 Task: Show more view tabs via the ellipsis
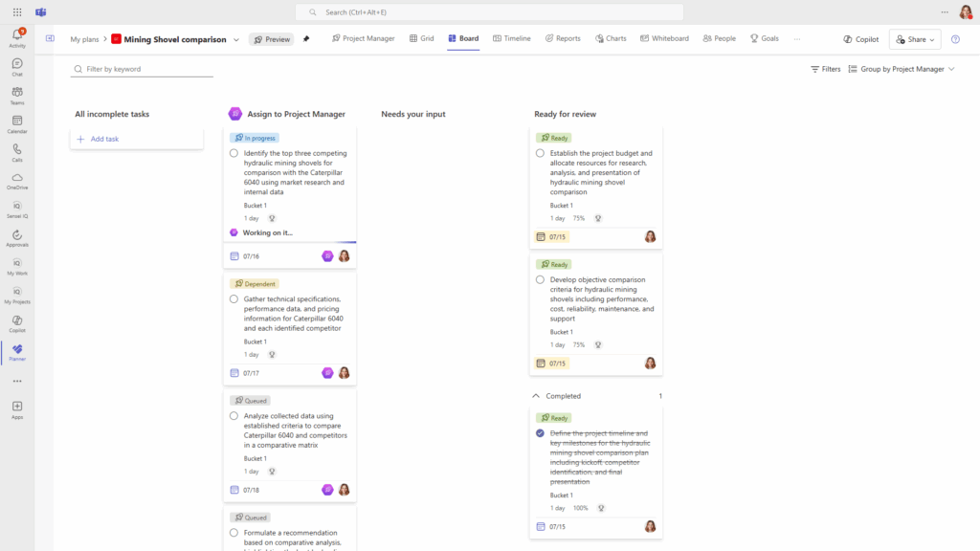click(x=797, y=38)
